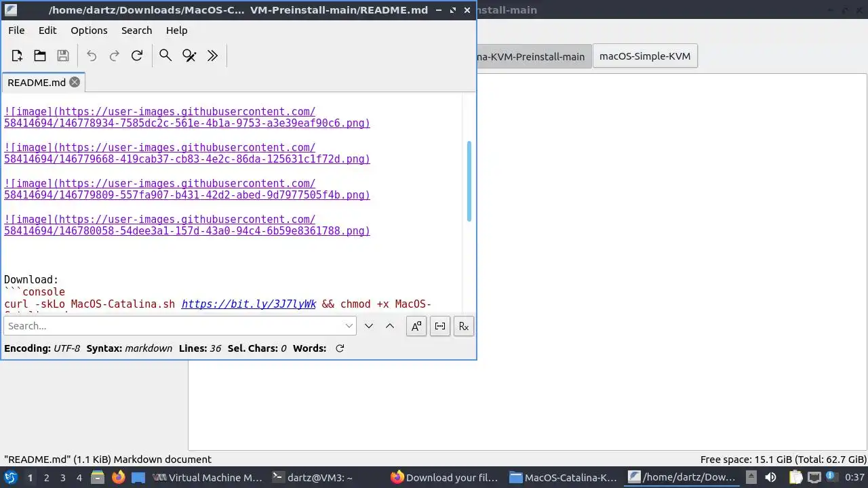Click the 0:37 clock in the taskbar
Viewport: 868px width, 488px height.
click(x=854, y=478)
